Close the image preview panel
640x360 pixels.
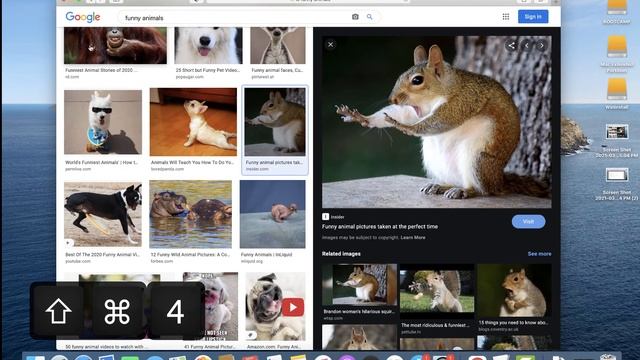(x=331, y=44)
